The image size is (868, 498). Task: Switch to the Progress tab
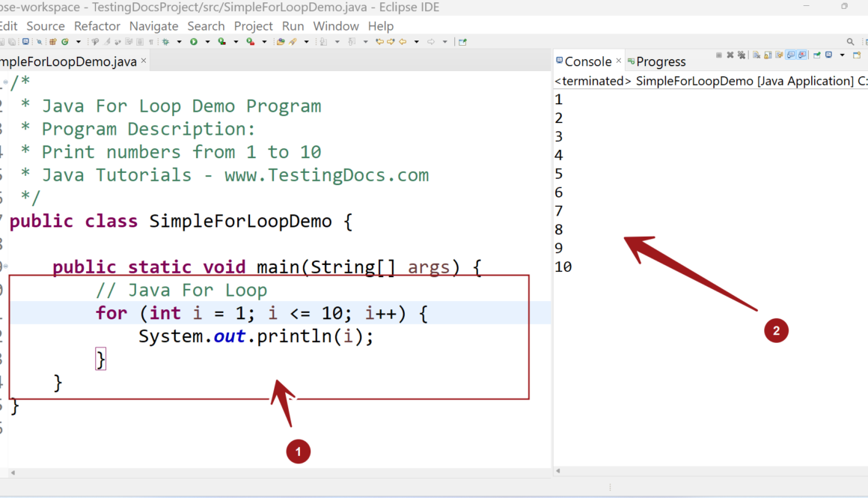point(660,61)
